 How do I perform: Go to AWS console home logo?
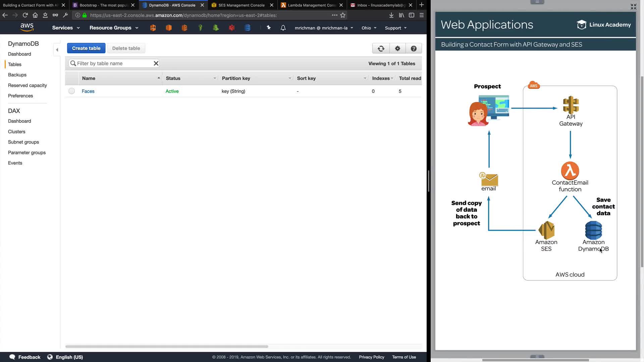pos(27,27)
